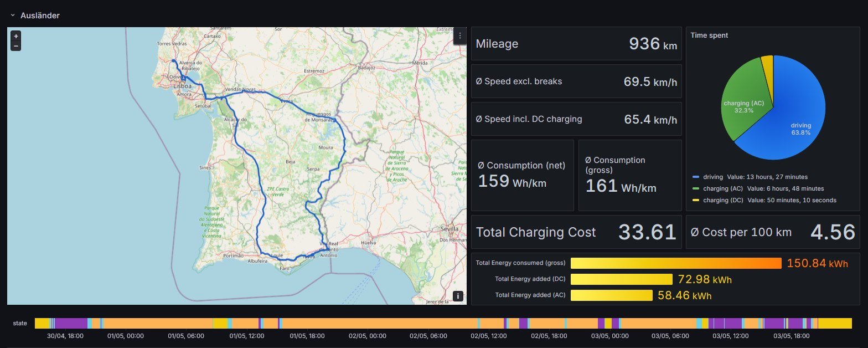This screenshot has width=868, height=348.
Task: Open the Time spent panel title
Action: pos(709,35)
